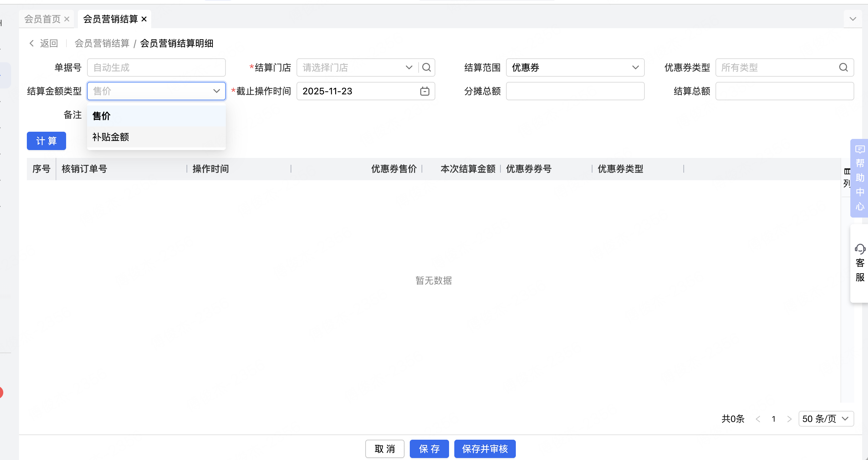868x460 pixels.
Task: Open the calendar icon for 截止操作时间
Action: 425,91
